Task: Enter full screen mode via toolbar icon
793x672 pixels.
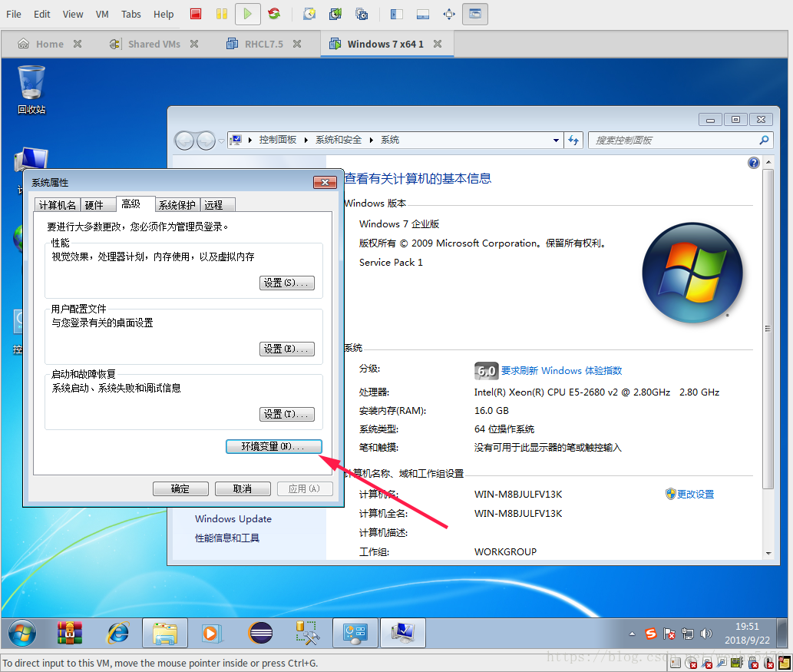Action: (x=449, y=14)
